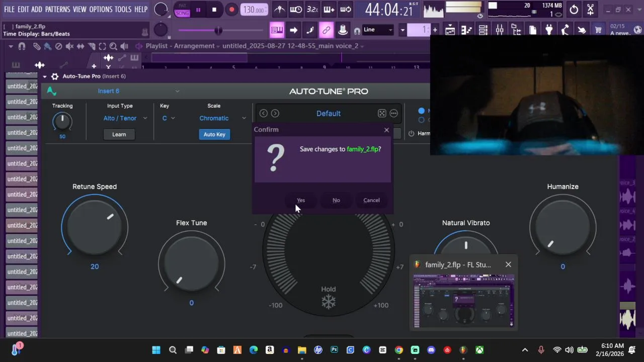Click the scissors audio editor icon
The image size is (644, 362).
click(x=591, y=10)
